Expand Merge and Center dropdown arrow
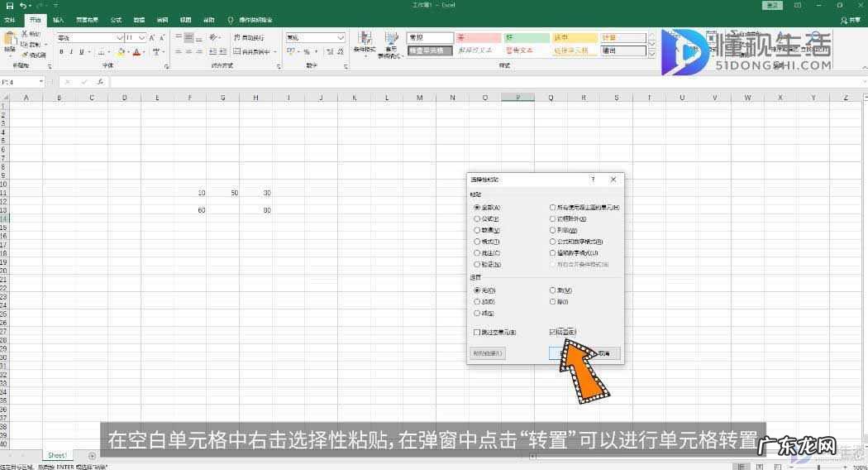 point(275,51)
